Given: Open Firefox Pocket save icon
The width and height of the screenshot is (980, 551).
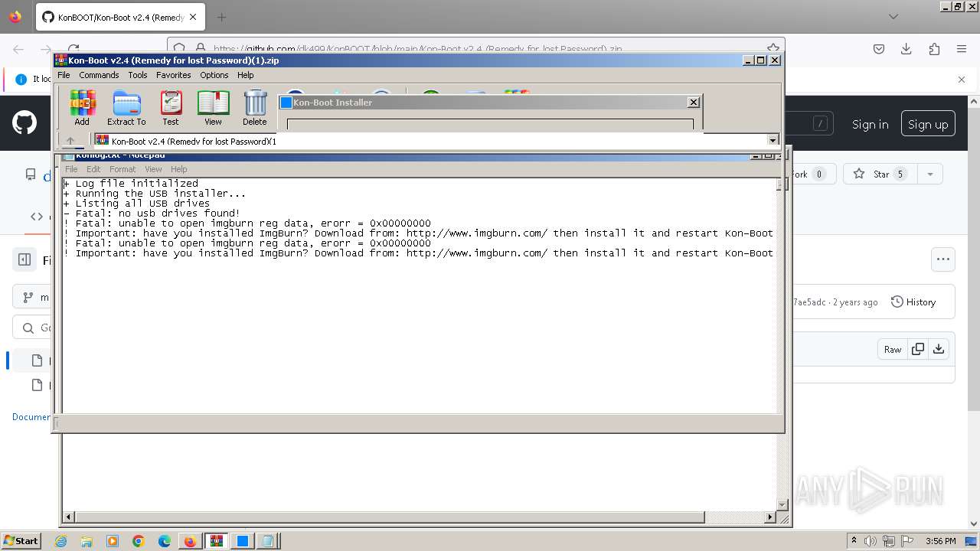Looking at the screenshot, I should coord(879,49).
